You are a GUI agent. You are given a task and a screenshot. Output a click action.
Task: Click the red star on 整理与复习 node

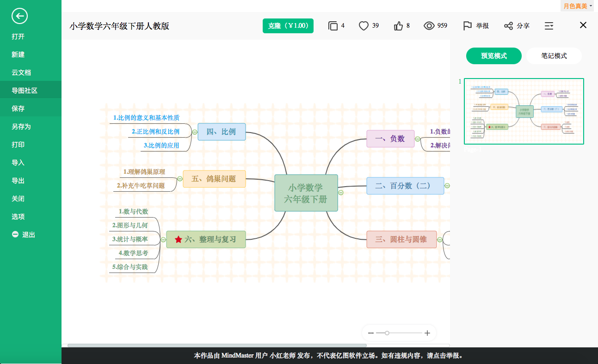click(179, 239)
